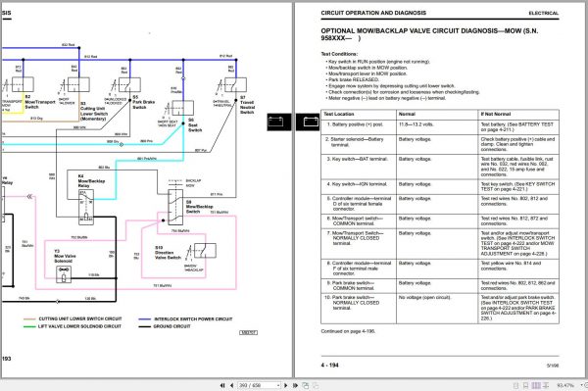Select continuous facing layout icon
Viewport: 588px width, 391px height.
point(546,385)
